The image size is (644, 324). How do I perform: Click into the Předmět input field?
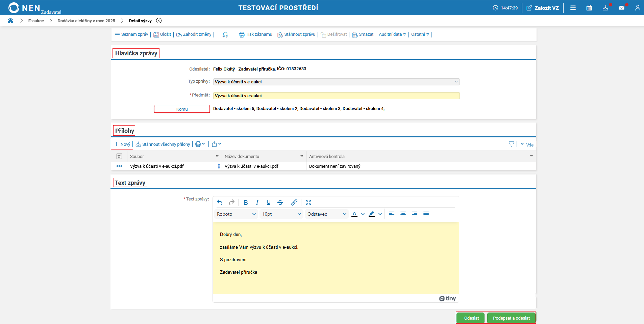(336, 96)
